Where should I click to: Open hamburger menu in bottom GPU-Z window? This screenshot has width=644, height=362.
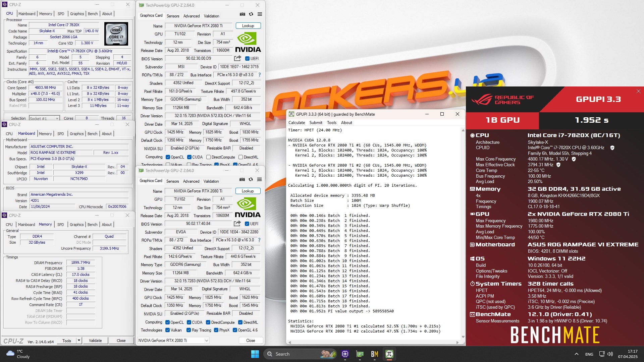pyautogui.click(x=259, y=179)
